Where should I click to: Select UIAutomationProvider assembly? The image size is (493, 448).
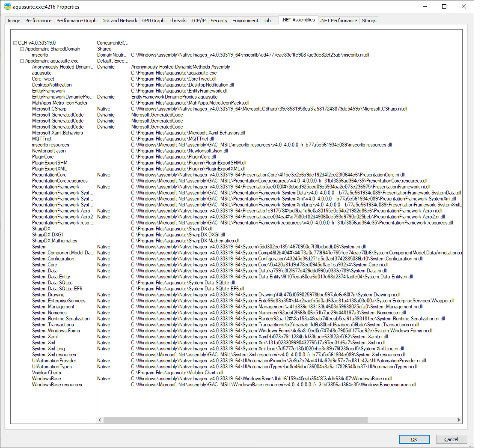(54, 361)
